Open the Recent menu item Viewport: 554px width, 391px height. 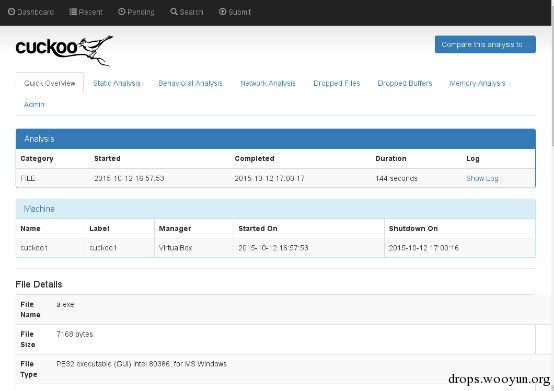[86, 12]
